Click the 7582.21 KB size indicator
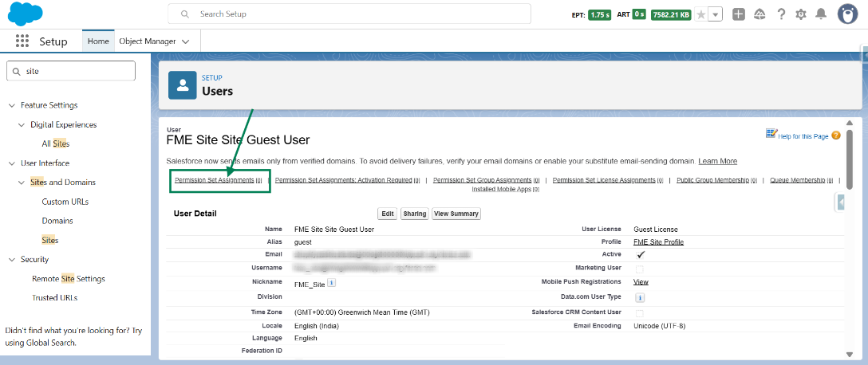This screenshot has width=868, height=365. pyautogui.click(x=671, y=15)
